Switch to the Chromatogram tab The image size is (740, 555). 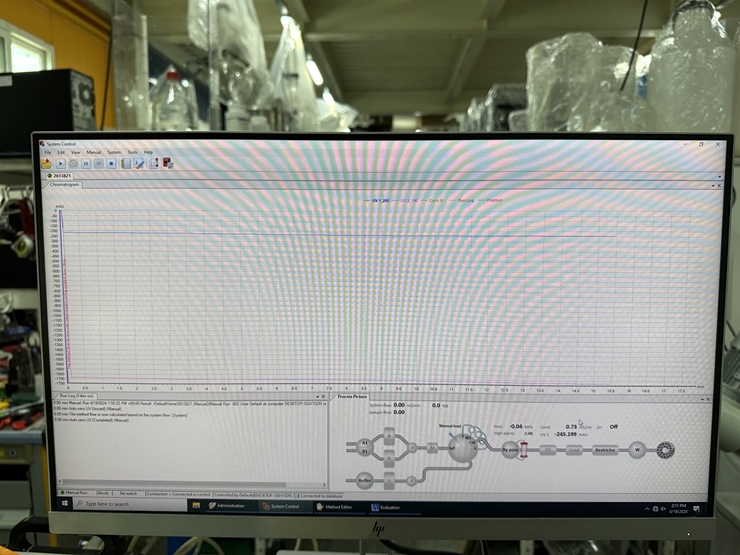[65, 185]
